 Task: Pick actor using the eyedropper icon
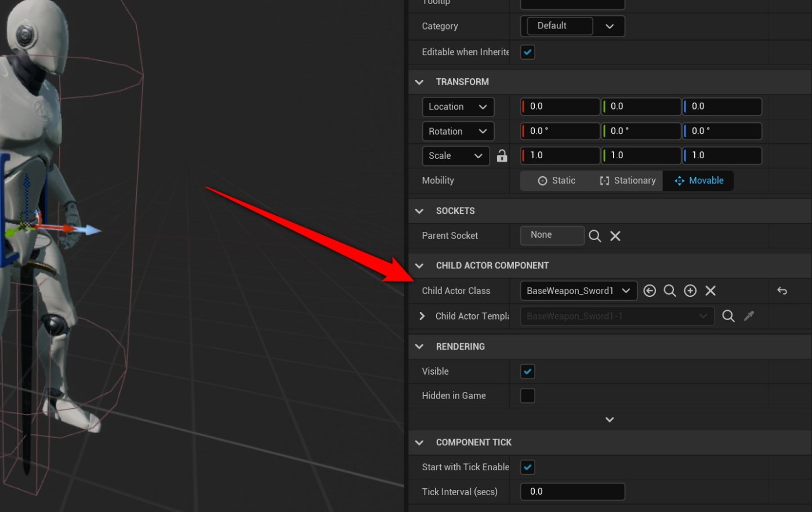click(749, 316)
